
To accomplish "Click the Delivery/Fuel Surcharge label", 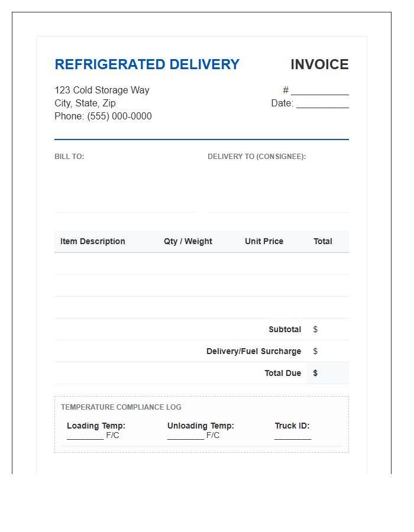I will tap(254, 351).
